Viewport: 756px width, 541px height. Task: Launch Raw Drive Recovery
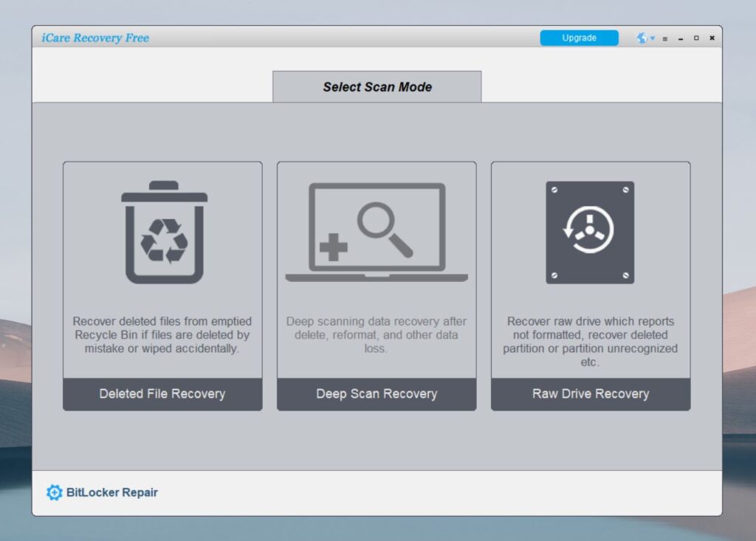tap(590, 393)
